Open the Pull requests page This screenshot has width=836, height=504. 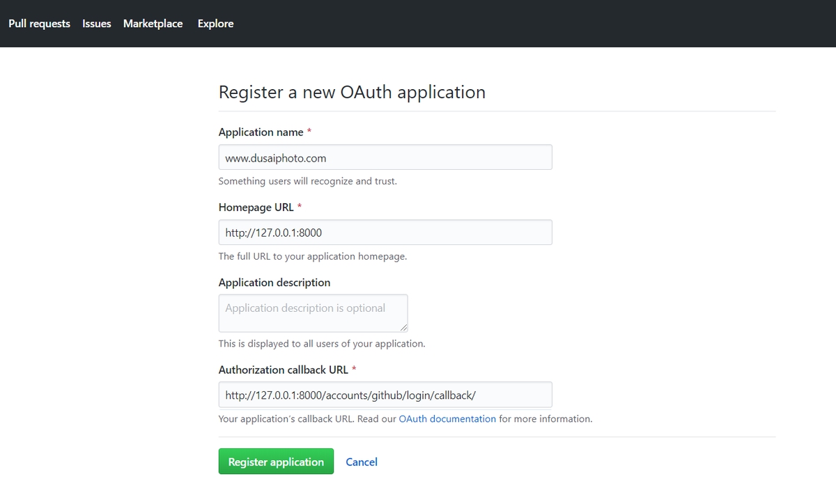click(39, 24)
